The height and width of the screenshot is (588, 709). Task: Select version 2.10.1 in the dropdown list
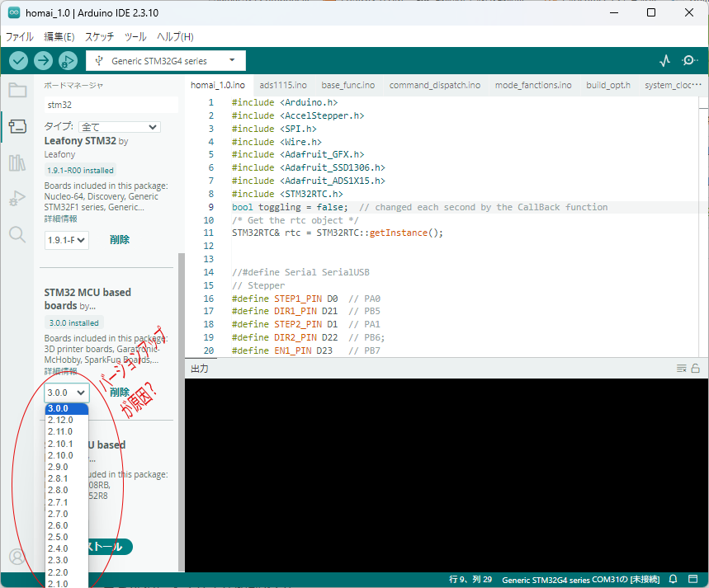pos(67,444)
